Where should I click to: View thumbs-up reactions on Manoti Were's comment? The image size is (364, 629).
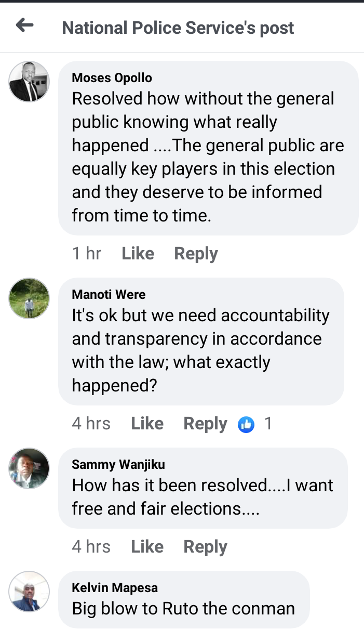click(246, 424)
